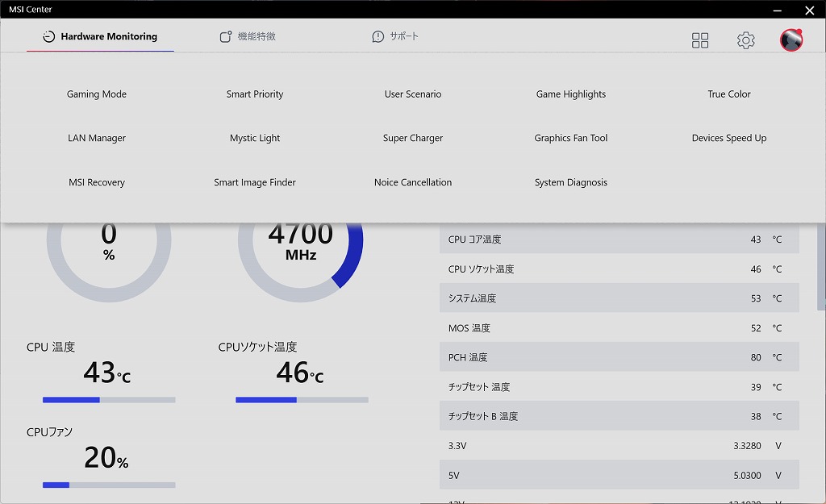Run System Diagnosis
The image size is (826, 504).
point(571,182)
